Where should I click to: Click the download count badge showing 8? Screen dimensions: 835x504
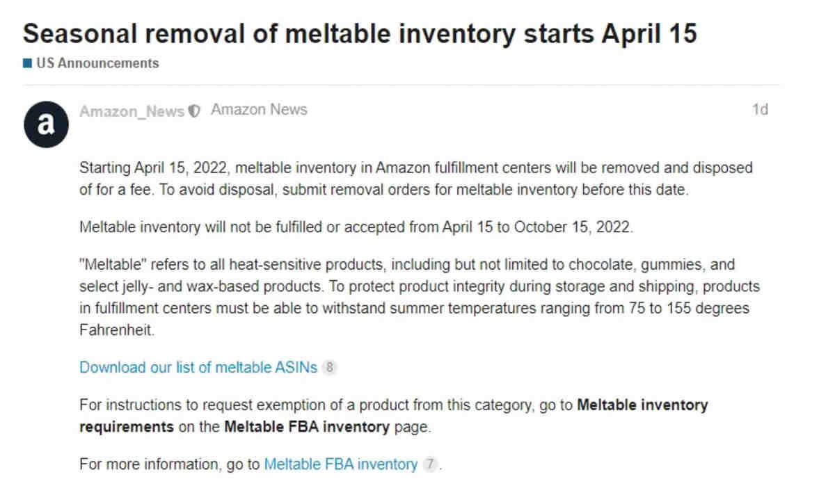tap(330, 367)
